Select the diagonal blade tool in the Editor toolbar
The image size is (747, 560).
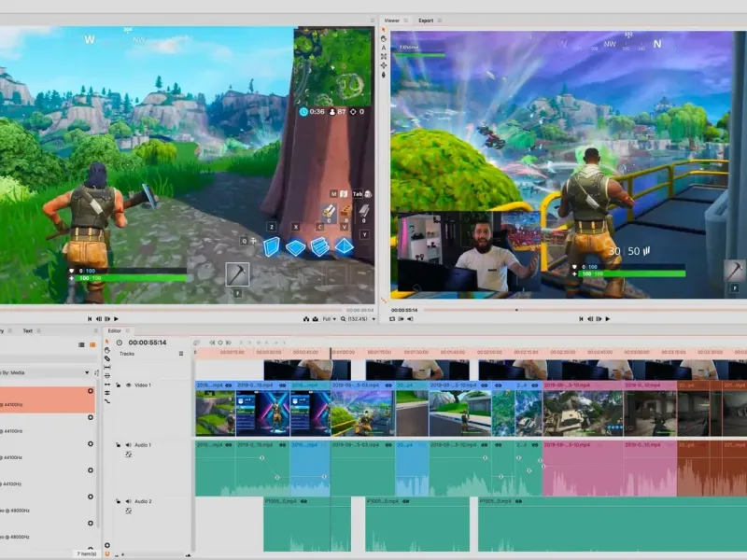click(x=107, y=358)
